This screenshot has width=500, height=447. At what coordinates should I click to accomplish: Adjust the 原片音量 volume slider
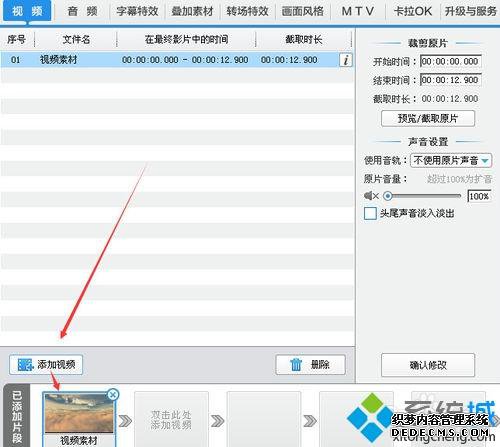(x=422, y=196)
